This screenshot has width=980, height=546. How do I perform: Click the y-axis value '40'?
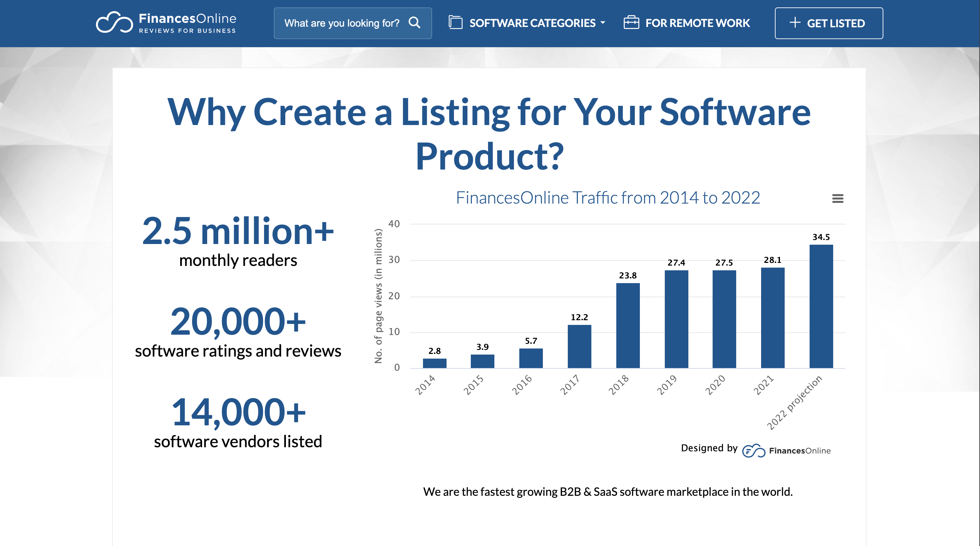(x=394, y=224)
